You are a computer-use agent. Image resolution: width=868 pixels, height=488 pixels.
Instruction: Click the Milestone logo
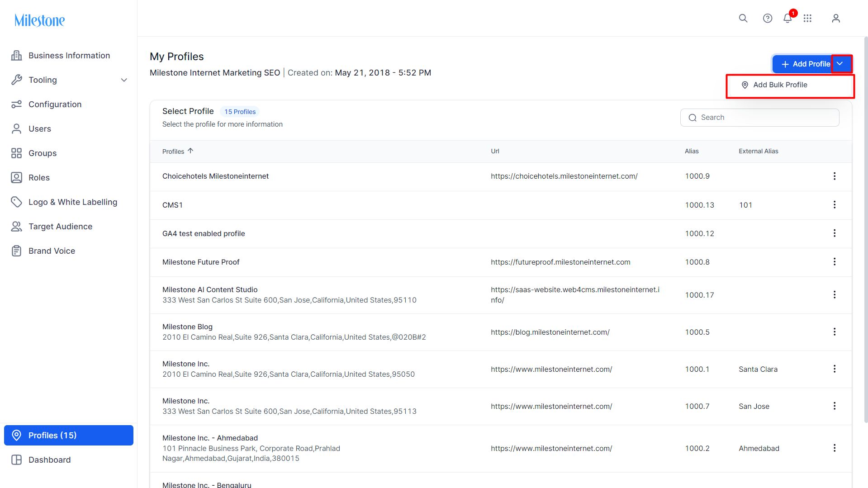coord(40,20)
